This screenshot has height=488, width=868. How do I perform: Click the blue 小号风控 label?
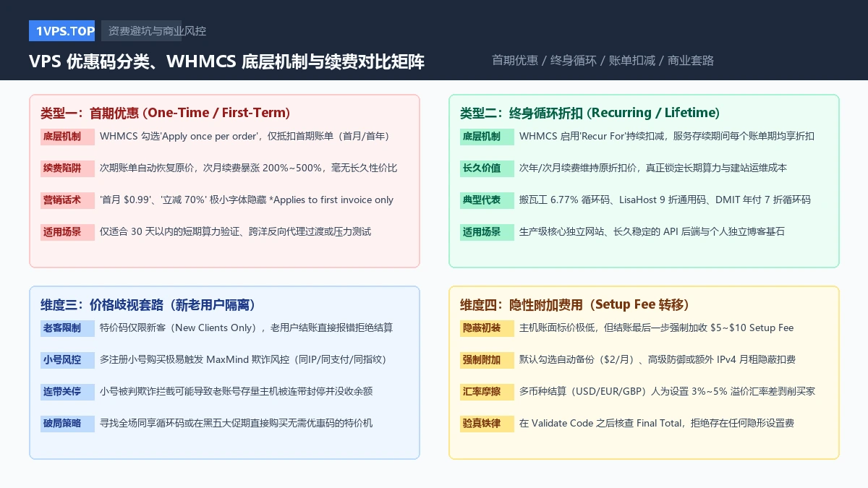click(67, 359)
